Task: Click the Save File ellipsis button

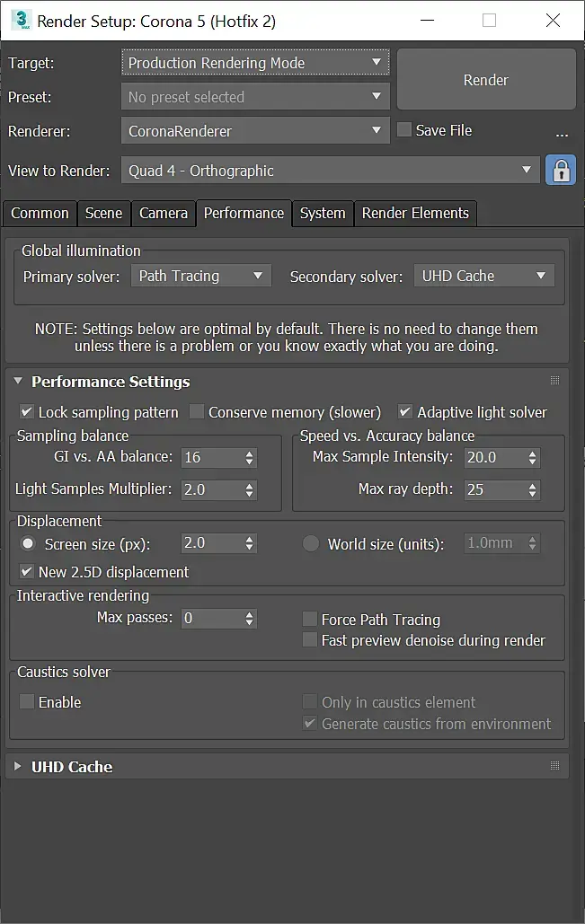Action: 562,133
